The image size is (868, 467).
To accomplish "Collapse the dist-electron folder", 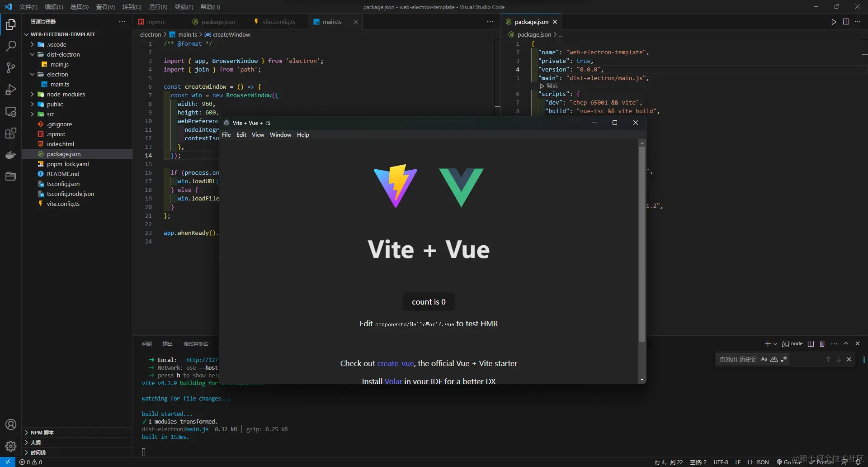I will click(x=63, y=54).
